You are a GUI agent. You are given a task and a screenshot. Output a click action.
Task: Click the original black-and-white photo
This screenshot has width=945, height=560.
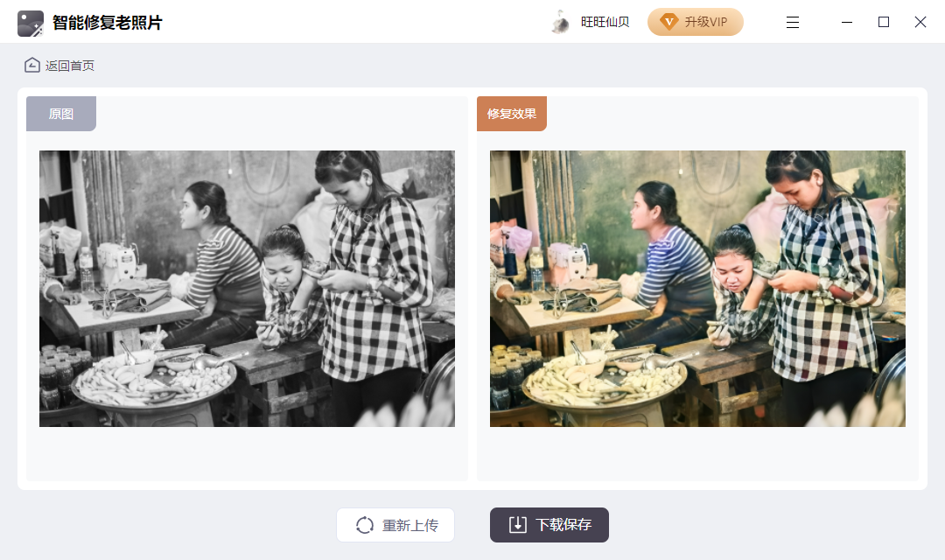247,289
